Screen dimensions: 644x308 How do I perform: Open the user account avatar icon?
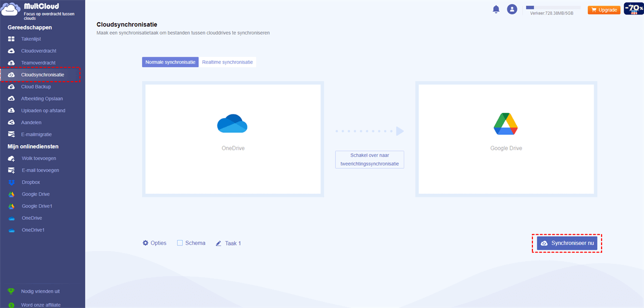click(x=512, y=9)
